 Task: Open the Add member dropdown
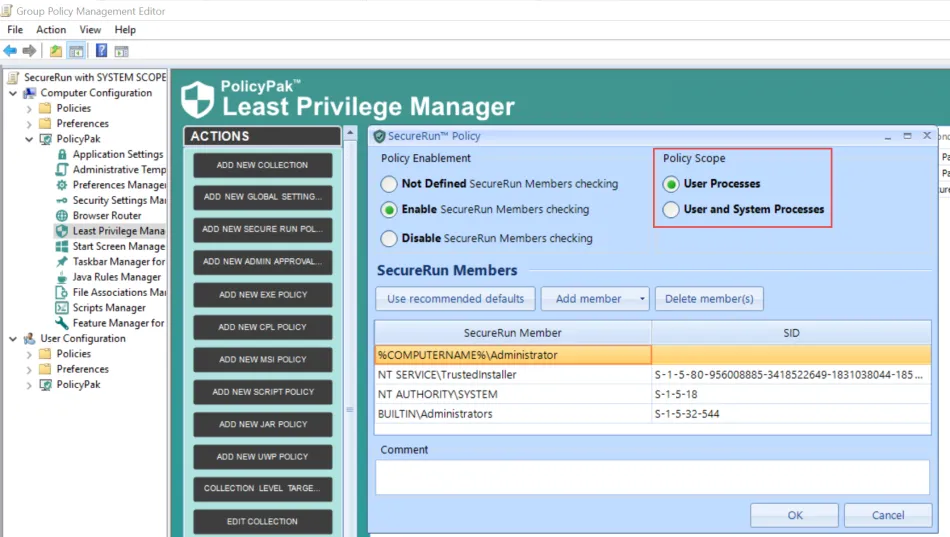[595, 298]
